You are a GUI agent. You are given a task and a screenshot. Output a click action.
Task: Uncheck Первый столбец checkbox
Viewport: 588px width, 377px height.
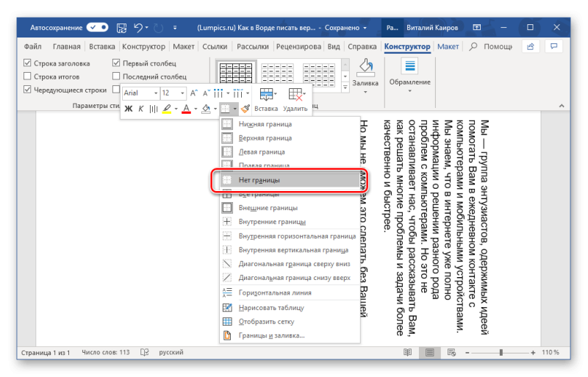click(116, 63)
